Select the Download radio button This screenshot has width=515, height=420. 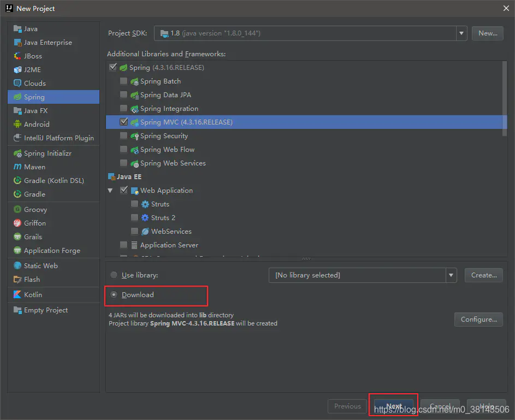[114, 294]
